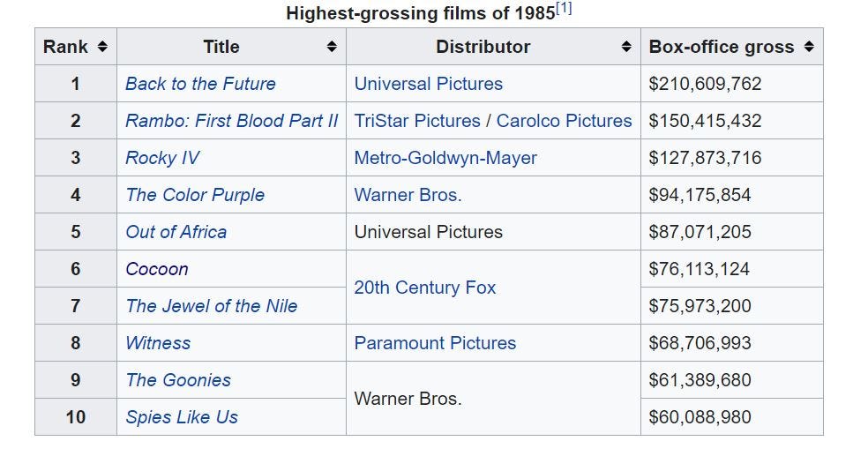Screen dimensions: 868x456
Task: Open The Jewel of the Nile link
Action: (212, 306)
